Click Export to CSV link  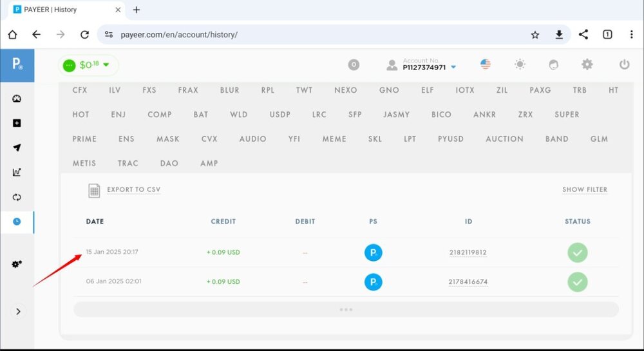(133, 190)
